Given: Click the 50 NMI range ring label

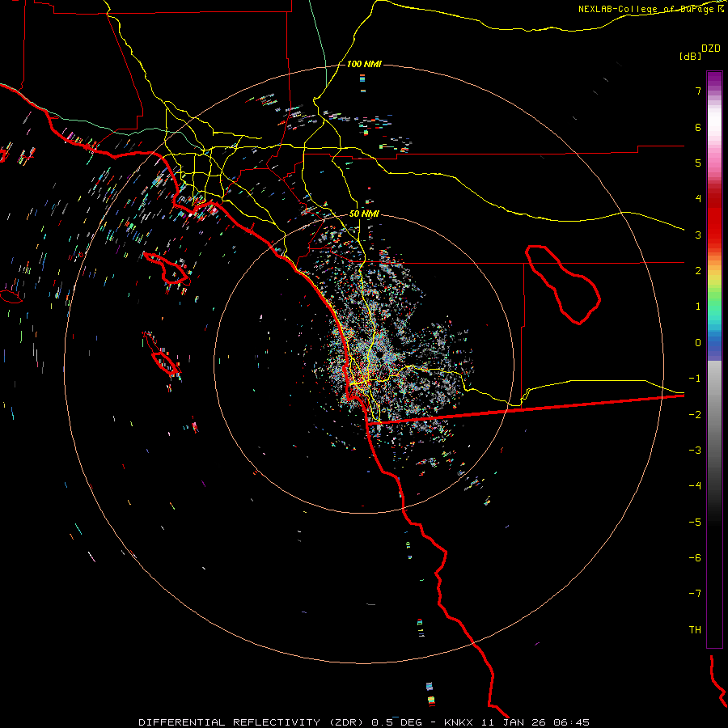Looking at the screenshot, I should click(x=364, y=214).
